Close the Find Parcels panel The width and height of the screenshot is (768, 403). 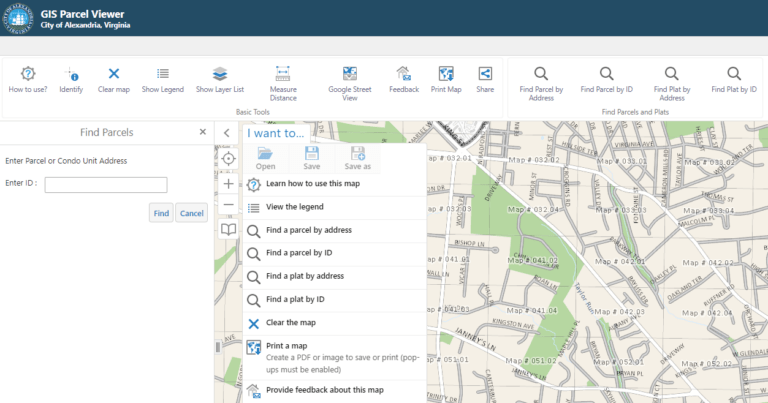(x=203, y=132)
